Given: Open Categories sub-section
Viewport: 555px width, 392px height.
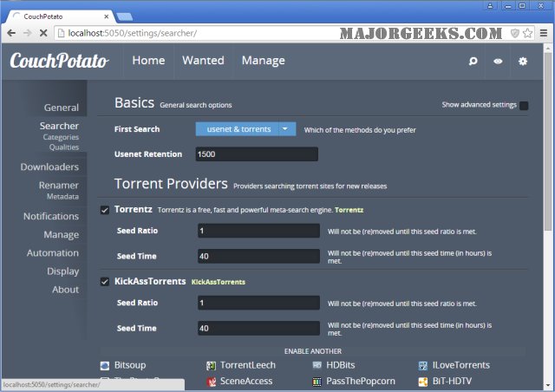Looking at the screenshot, I should point(61,137).
